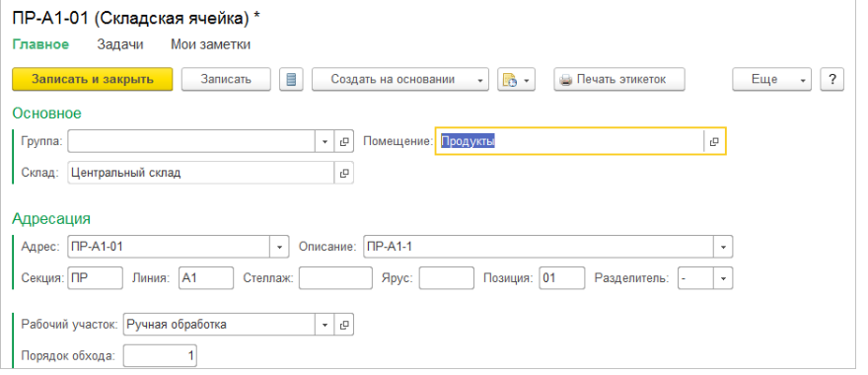Open the Склад field's open-form icon
This screenshot has width=868, height=375.
[344, 173]
